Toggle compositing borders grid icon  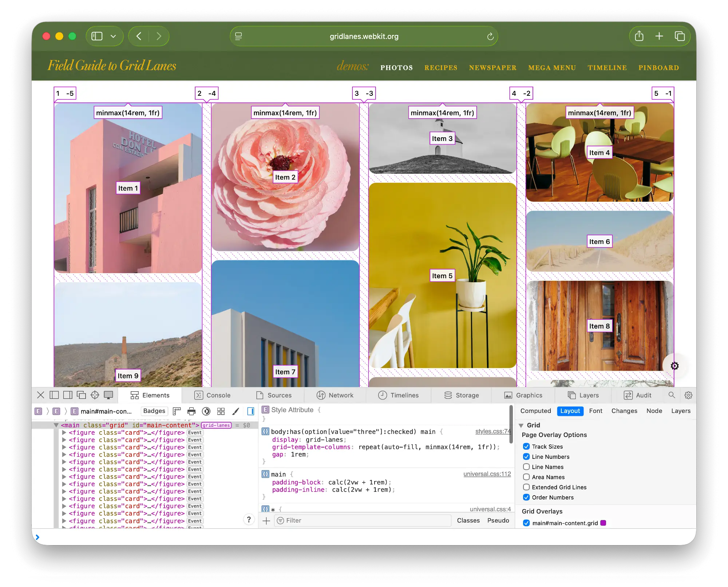pyautogui.click(x=221, y=411)
